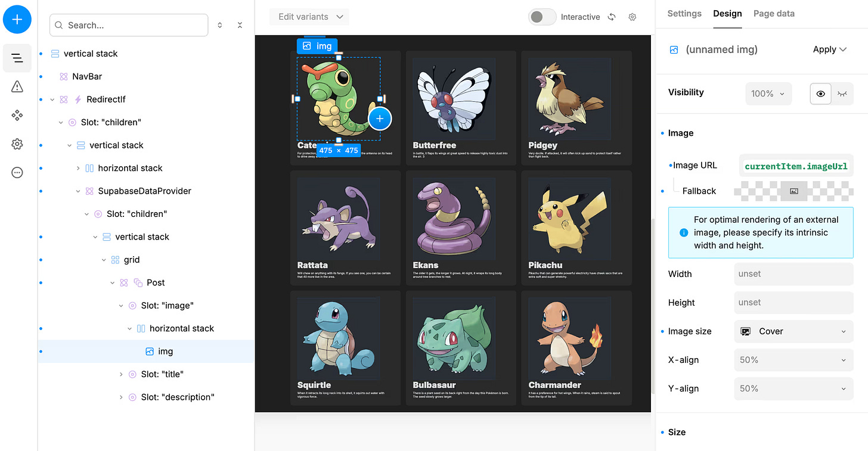The width and height of the screenshot is (868, 451).
Task: Click the image icon beside unnamed img
Action: tap(674, 50)
